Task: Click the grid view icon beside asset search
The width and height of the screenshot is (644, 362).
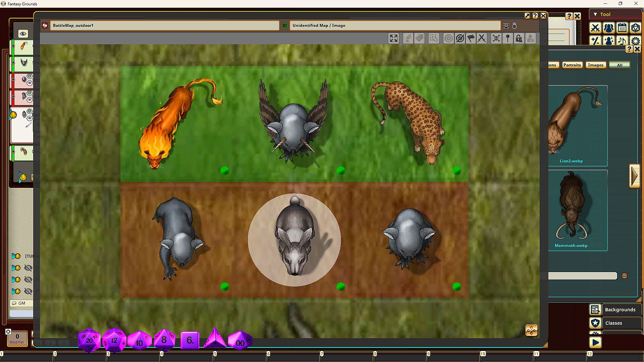Action: tap(624, 276)
